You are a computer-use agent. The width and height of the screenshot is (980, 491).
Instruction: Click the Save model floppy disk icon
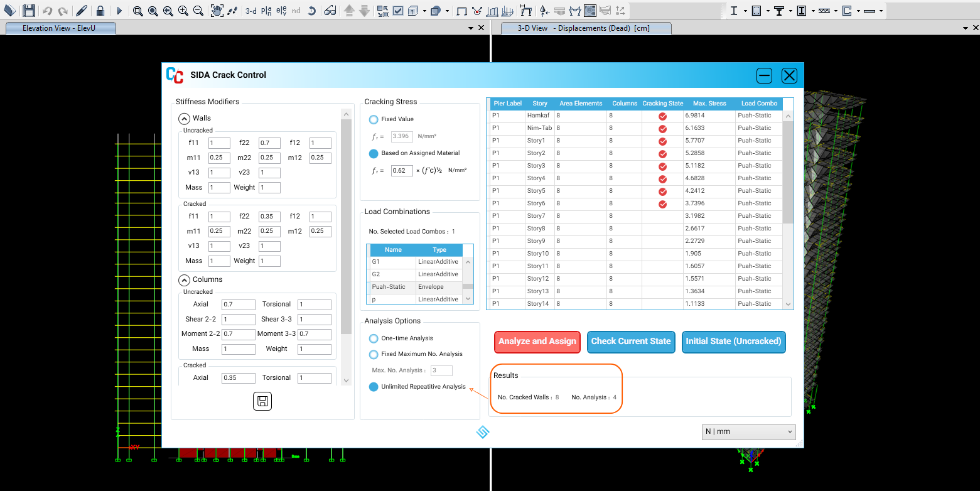click(x=29, y=11)
